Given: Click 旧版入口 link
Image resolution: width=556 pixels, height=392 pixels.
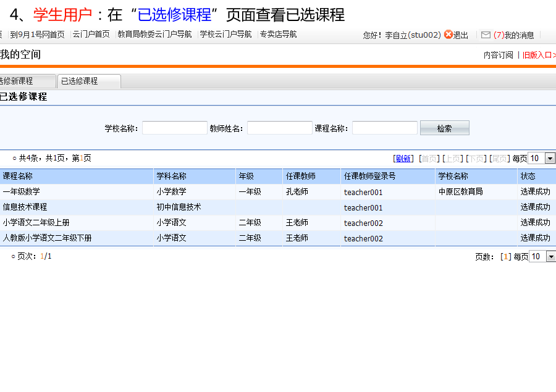Looking at the screenshot, I should (x=537, y=56).
